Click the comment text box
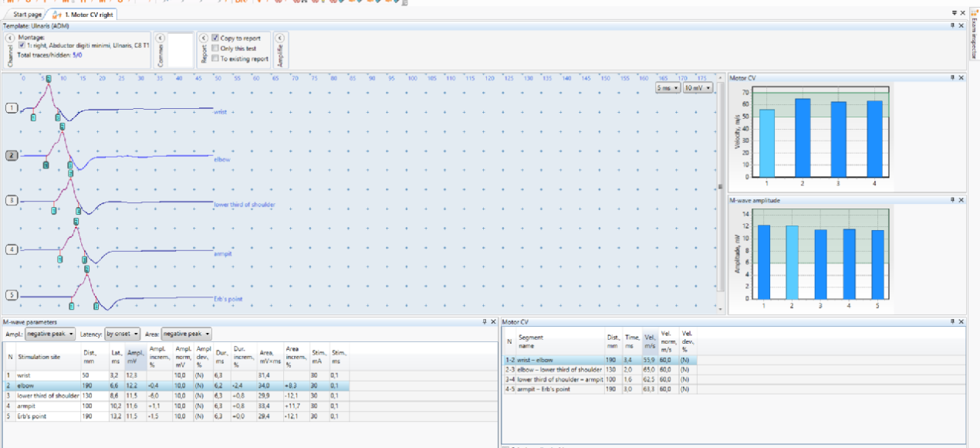 (x=180, y=50)
